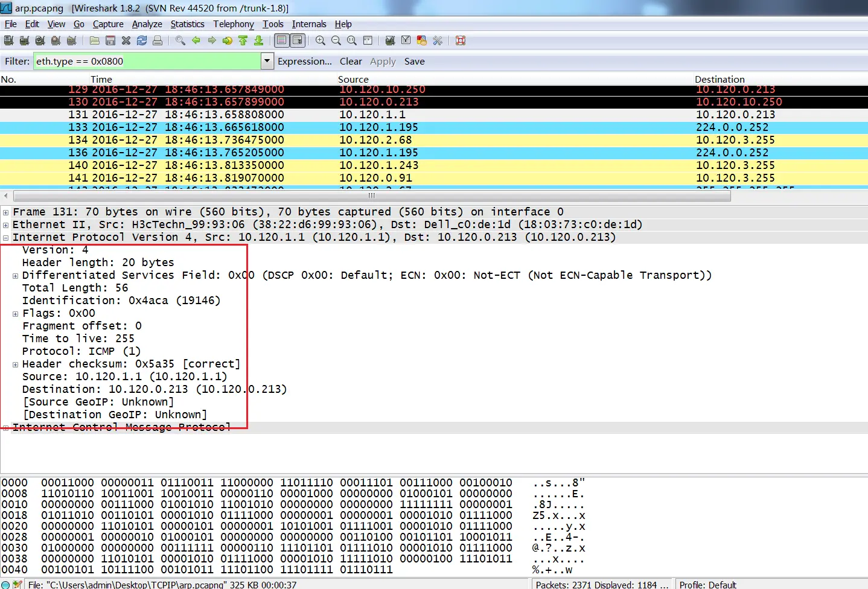The height and width of the screenshot is (589, 868).
Task: Print packets with the printer icon
Action: [x=158, y=40]
